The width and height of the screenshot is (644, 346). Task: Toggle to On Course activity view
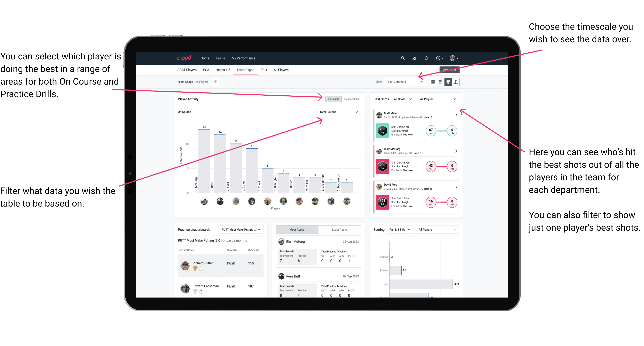tap(333, 99)
